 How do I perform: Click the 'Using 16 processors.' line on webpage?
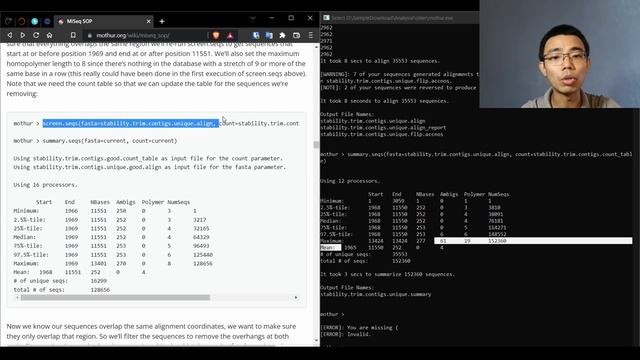pyautogui.click(x=45, y=184)
